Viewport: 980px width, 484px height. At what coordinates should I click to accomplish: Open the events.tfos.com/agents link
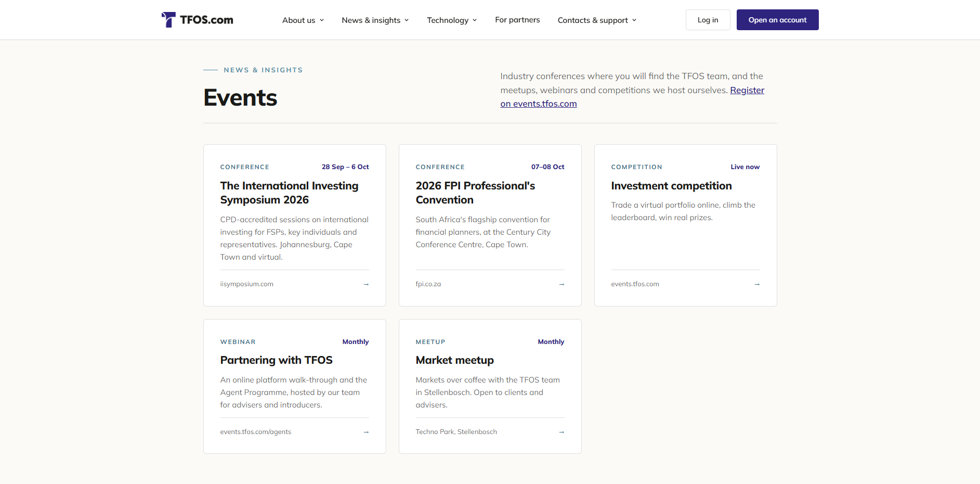255,432
